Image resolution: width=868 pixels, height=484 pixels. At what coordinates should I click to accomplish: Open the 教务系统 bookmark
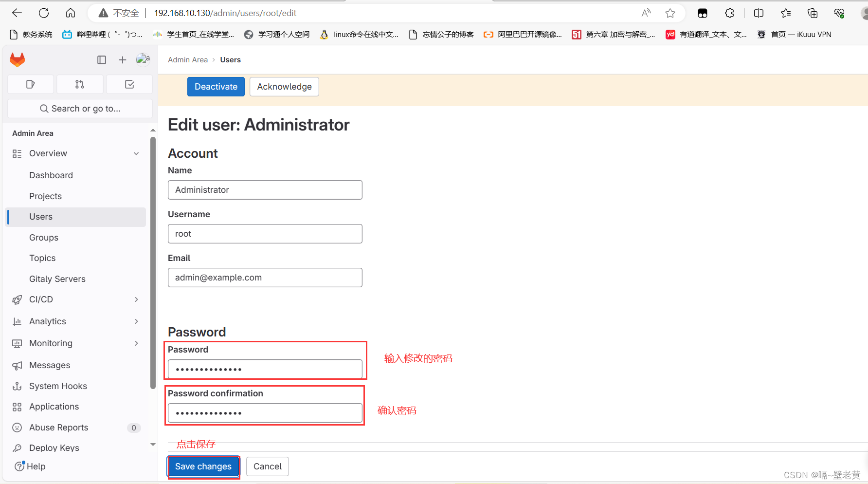coord(31,34)
